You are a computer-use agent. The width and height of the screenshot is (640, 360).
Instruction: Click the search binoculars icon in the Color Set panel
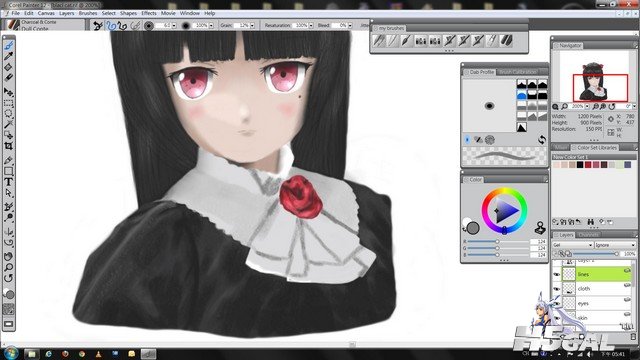[590, 222]
